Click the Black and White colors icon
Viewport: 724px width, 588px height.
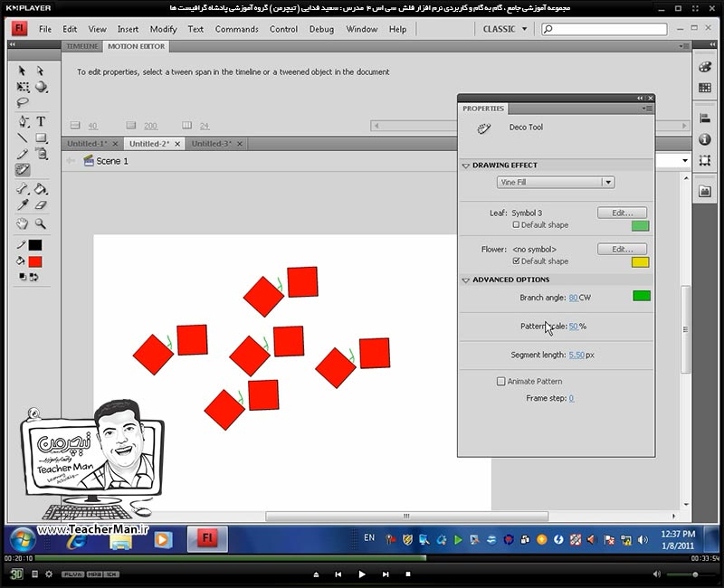22,277
